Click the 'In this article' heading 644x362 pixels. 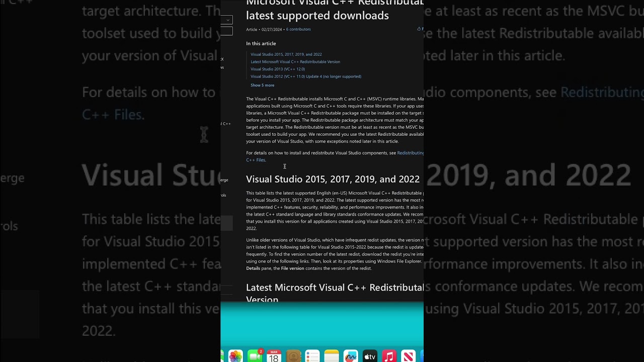[261, 44]
